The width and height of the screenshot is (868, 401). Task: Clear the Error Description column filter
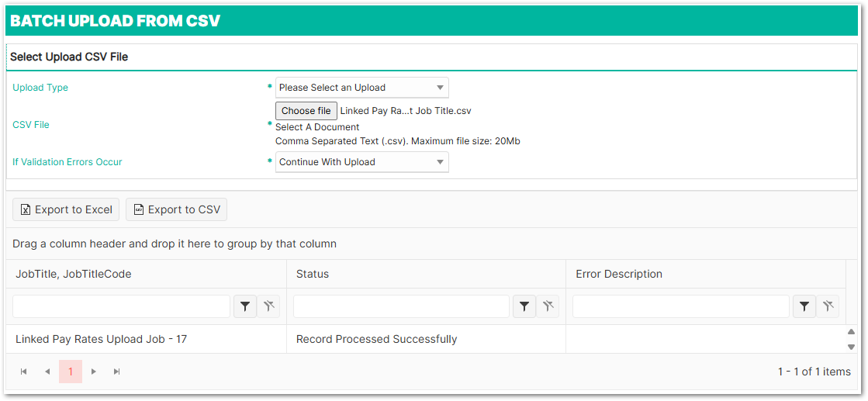point(828,306)
